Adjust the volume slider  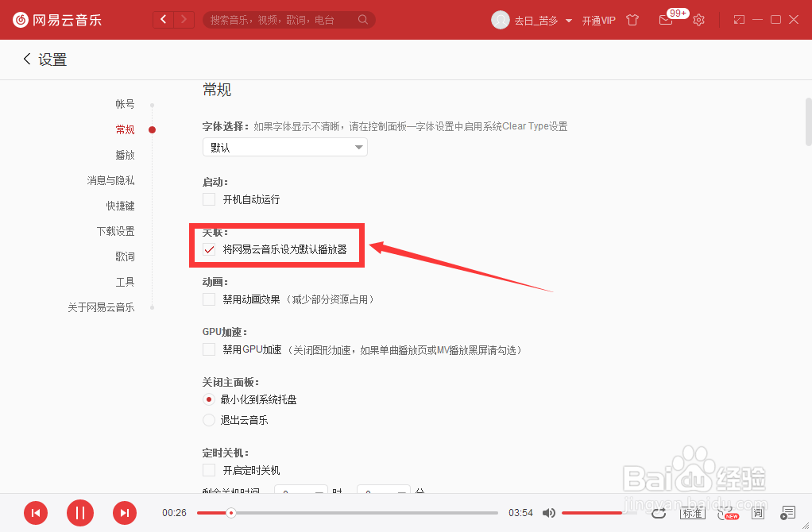pos(599,513)
